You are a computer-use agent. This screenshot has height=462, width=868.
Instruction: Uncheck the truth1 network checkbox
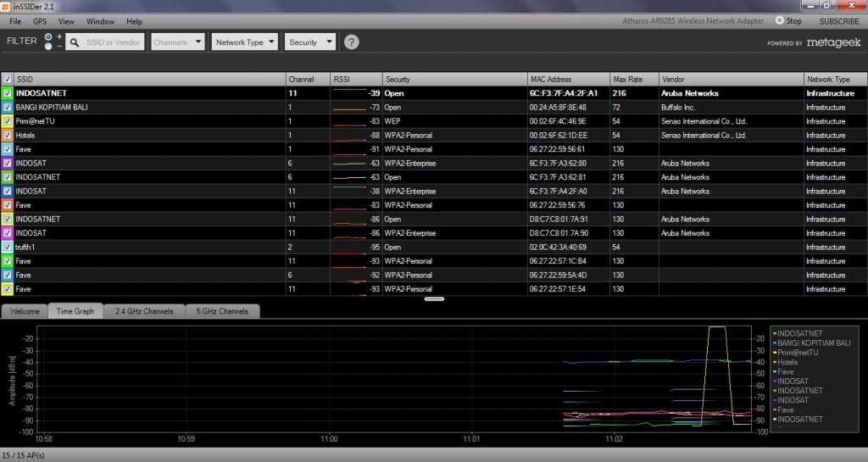pos(7,247)
